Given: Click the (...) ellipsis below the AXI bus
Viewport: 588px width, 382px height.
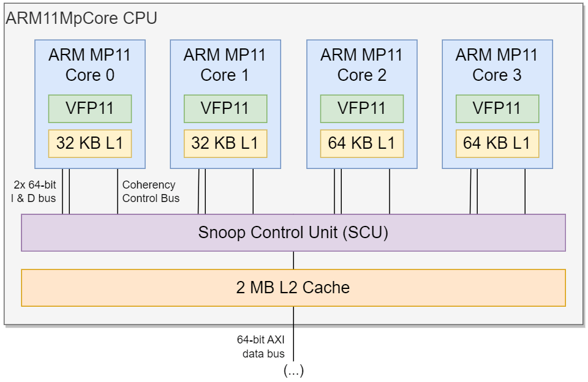Looking at the screenshot, I should 293,371.
